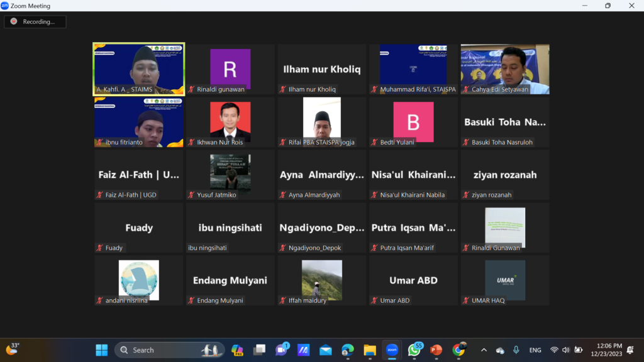
Task: Open Task View from the taskbar
Action: (x=259, y=350)
